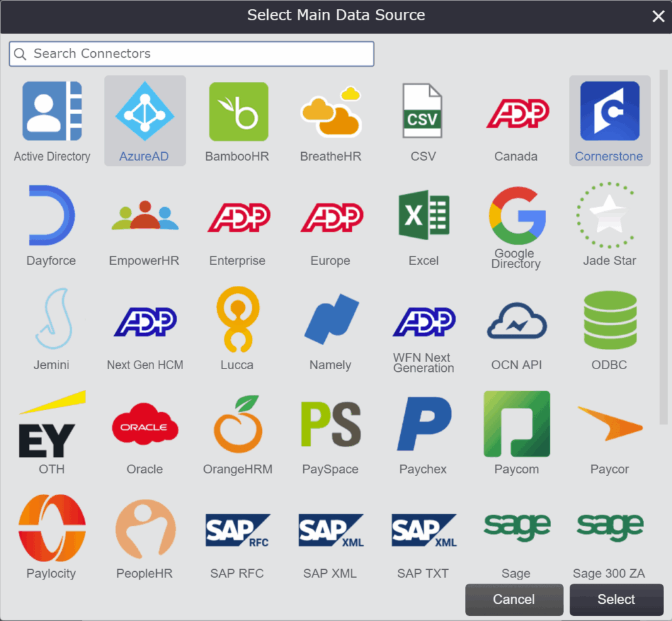Click the vertical scrollbar in connector list
The image size is (672, 621).
tap(663, 249)
